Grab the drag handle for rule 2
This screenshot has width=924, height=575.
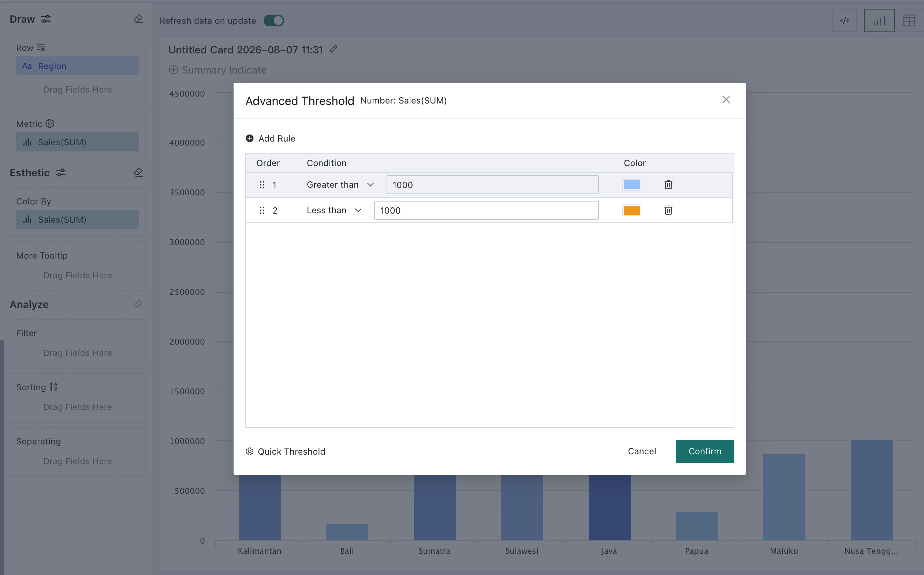(x=262, y=210)
